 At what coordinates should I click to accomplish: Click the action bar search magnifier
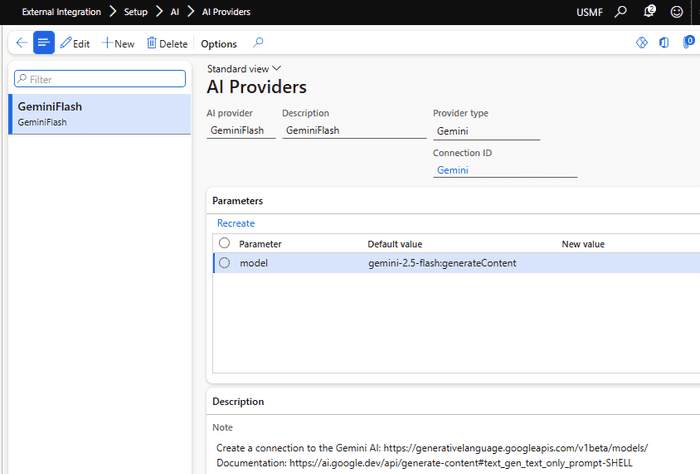pos(258,43)
